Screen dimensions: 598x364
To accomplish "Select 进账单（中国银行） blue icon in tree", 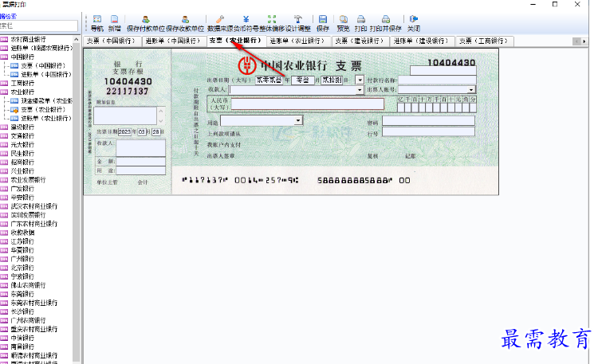I will point(14,75).
